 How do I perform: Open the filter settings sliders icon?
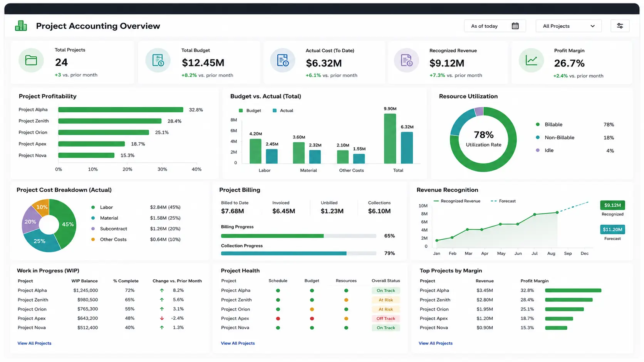[620, 26]
